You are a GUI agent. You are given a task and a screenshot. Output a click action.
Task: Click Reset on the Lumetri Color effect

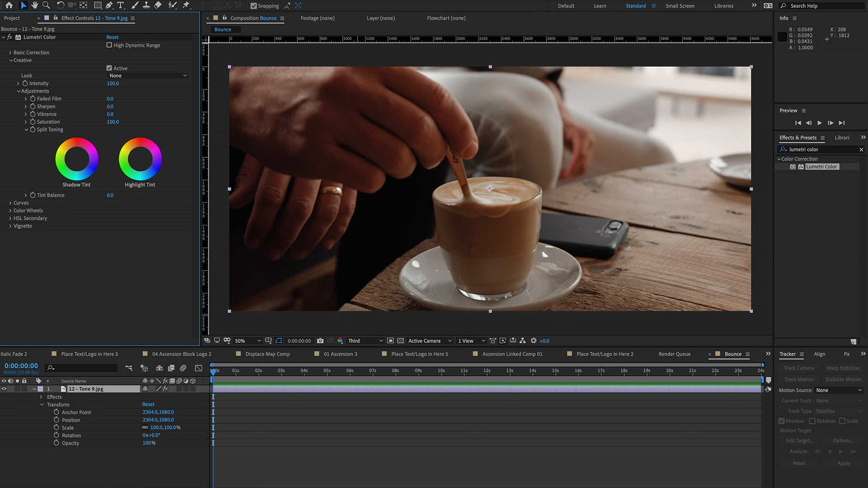(x=112, y=37)
